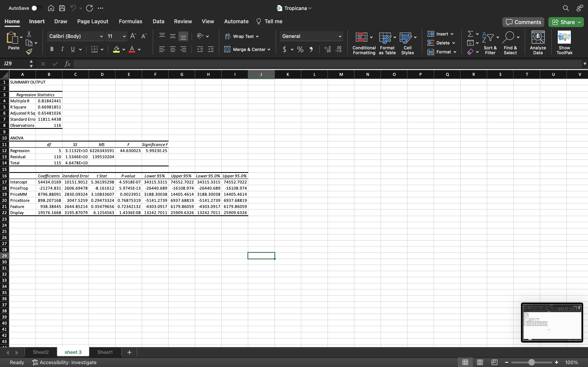Expand the General number format dropdown
This screenshot has width=588, height=367.
[x=340, y=36]
